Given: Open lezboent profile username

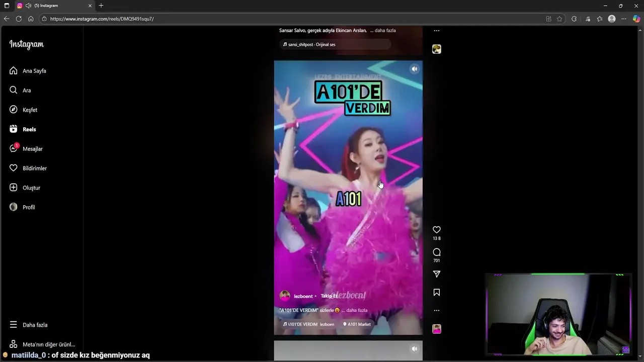Looking at the screenshot, I should (303, 296).
